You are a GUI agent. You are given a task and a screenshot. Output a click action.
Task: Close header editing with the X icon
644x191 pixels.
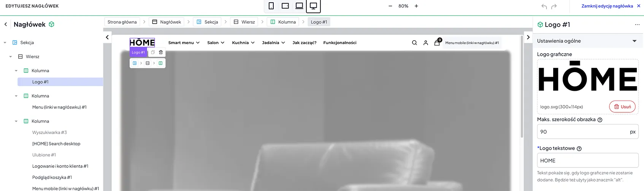(x=639, y=6)
